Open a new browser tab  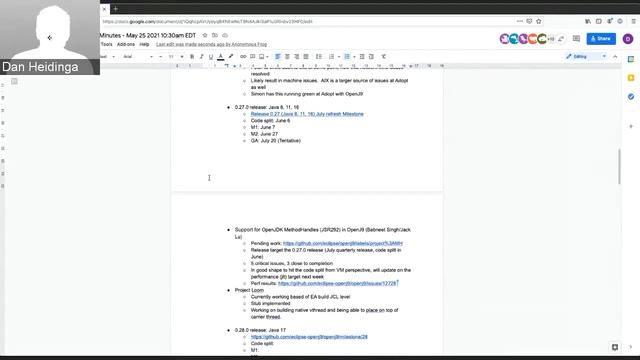coord(116,9)
